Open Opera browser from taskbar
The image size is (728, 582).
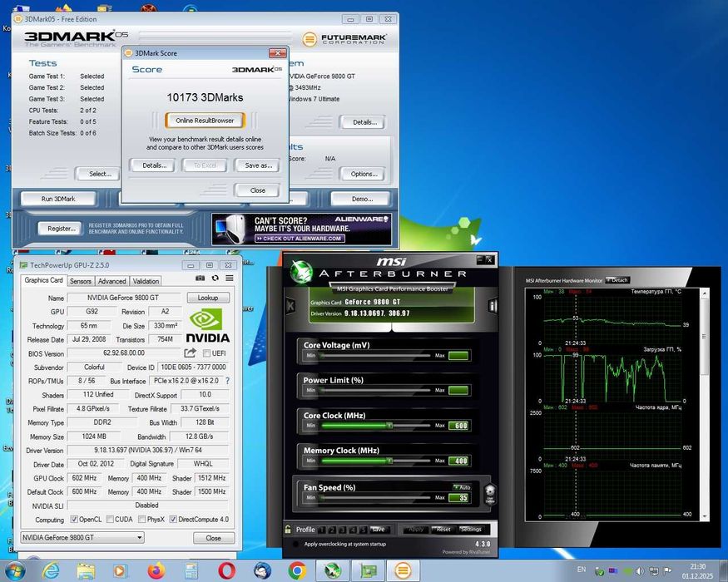coord(226,570)
